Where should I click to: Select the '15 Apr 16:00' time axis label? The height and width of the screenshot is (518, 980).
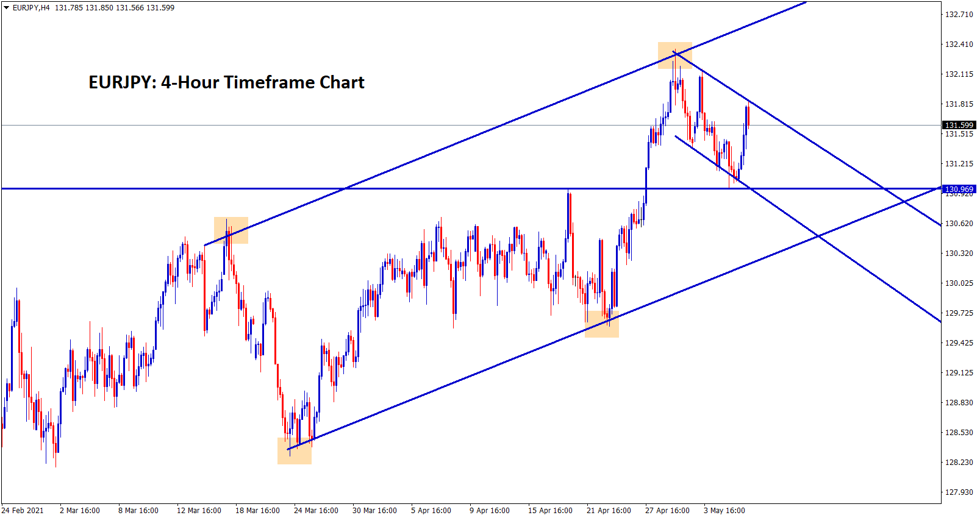pos(550,511)
